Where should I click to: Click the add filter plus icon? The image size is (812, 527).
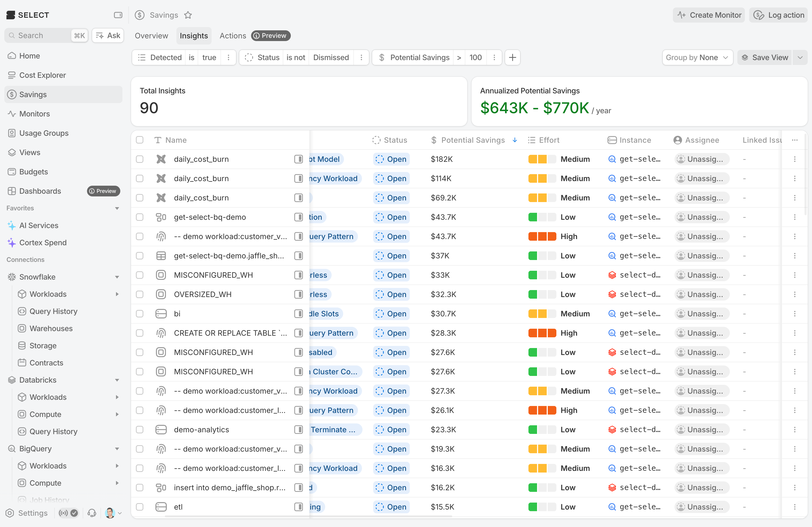pyautogui.click(x=512, y=57)
